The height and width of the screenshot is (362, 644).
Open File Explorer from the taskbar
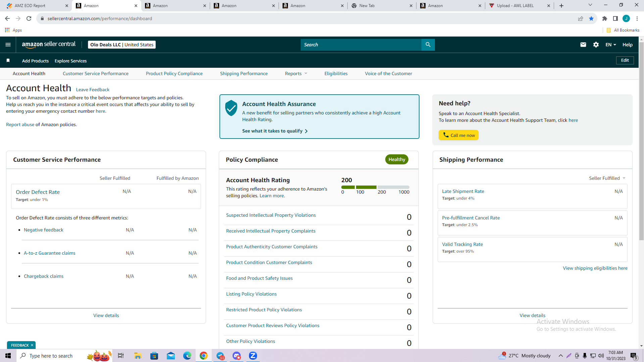138,356
